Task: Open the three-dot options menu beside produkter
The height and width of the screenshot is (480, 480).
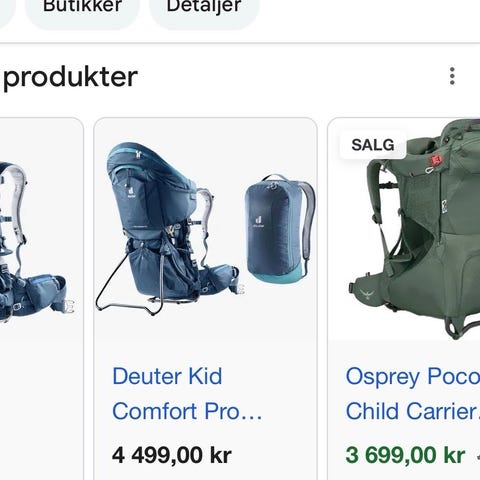Action: [x=452, y=76]
